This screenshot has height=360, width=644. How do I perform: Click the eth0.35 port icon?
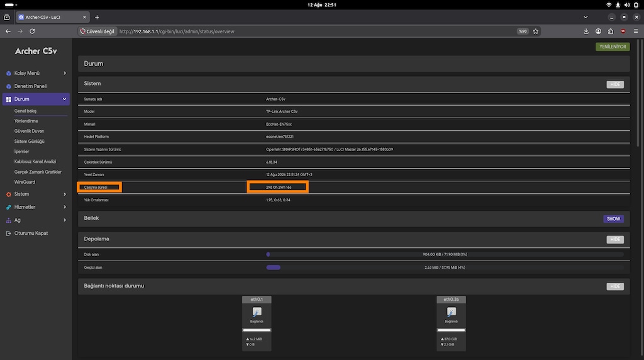(451, 312)
